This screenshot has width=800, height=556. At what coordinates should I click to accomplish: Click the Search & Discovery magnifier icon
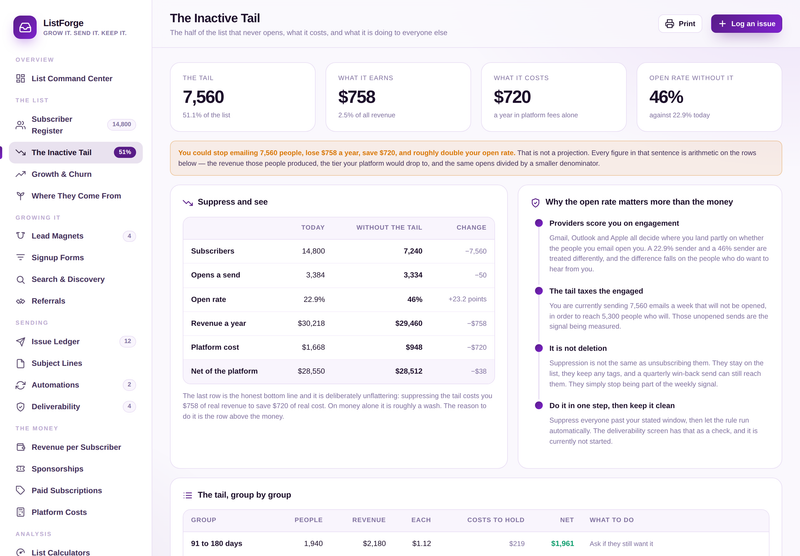[x=20, y=280]
